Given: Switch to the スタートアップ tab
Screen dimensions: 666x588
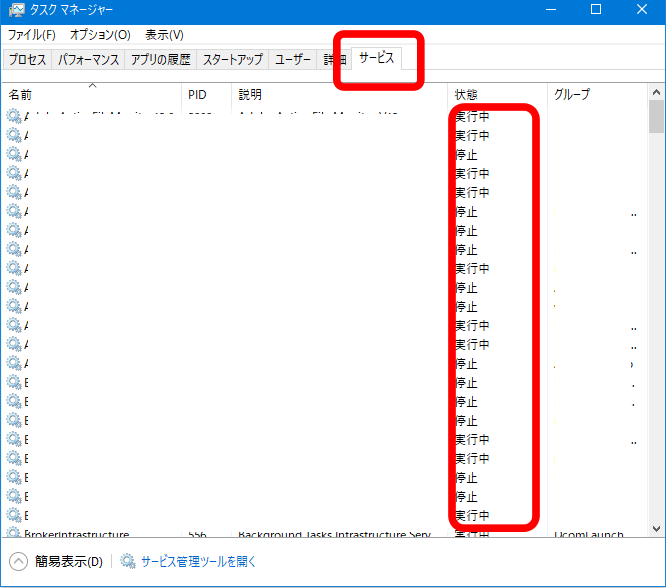Looking at the screenshot, I should coord(233,59).
